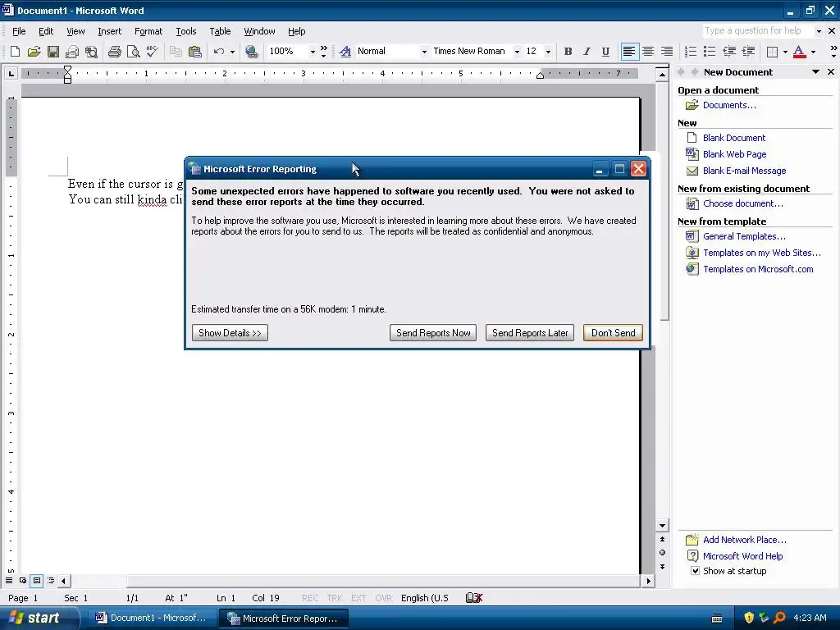
Task: Click the Type a question for help box
Action: point(757,30)
